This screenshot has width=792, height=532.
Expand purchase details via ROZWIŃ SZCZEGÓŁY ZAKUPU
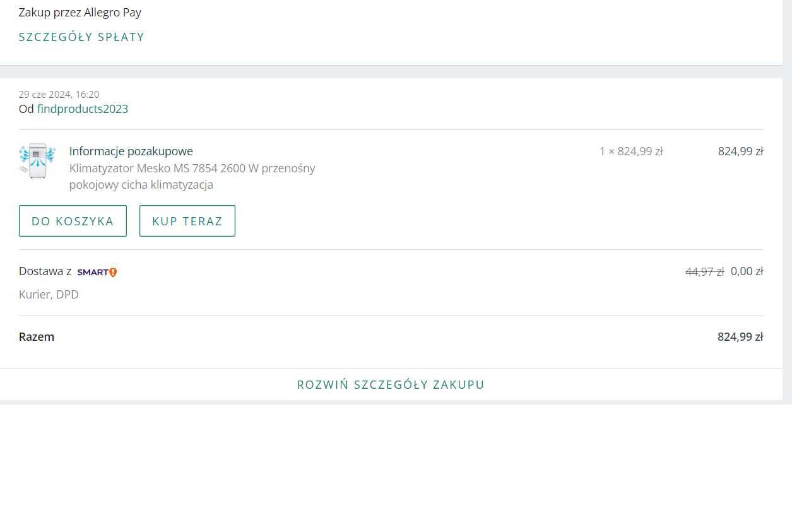(x=391, y=384)
